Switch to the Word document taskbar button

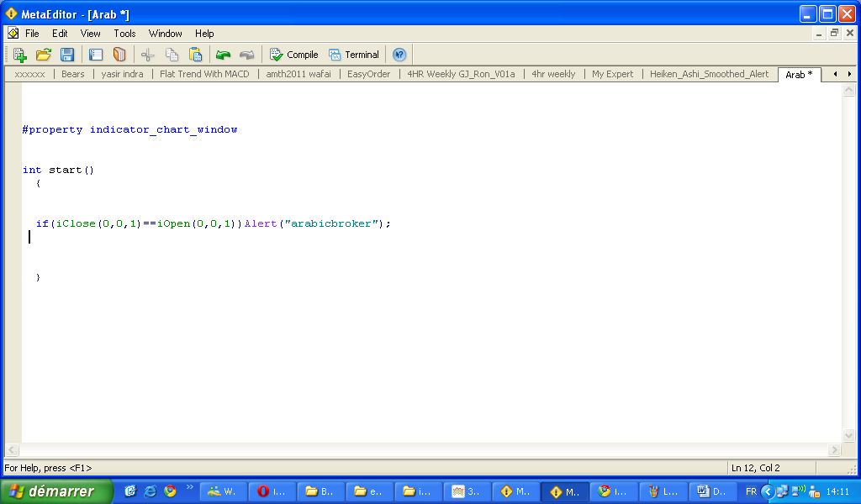tap(713, 491)
